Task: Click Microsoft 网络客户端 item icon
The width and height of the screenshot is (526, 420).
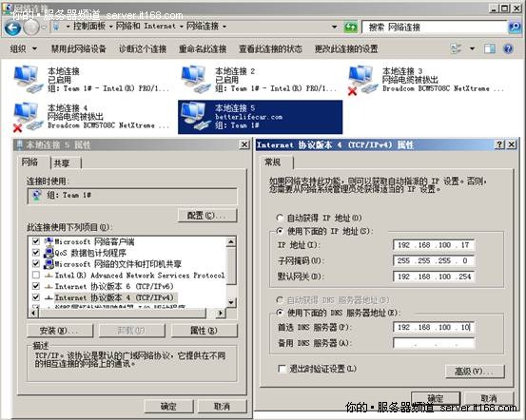Action: [x=49, y=241]
